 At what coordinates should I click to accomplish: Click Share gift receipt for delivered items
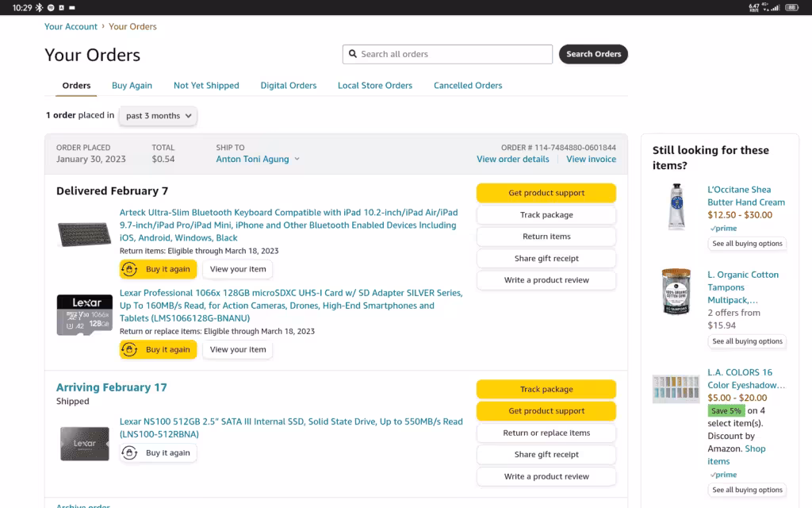[546, 258]
